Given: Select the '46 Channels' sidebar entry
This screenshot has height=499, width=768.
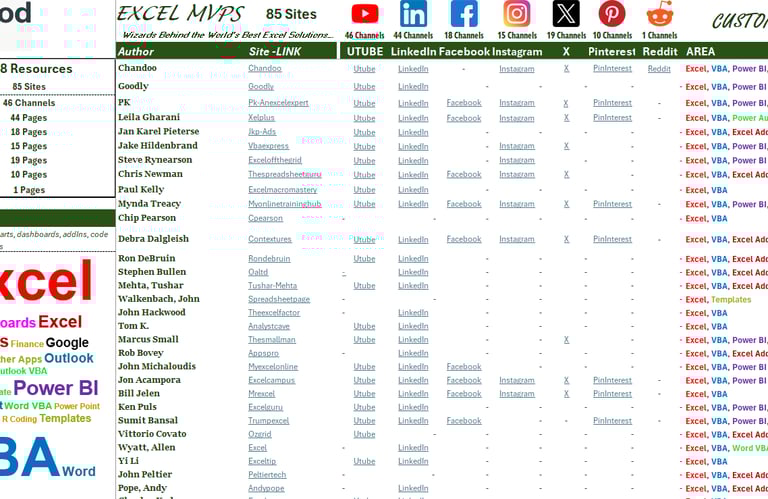Looking at the screenshot, I should (x=29, y=103).
